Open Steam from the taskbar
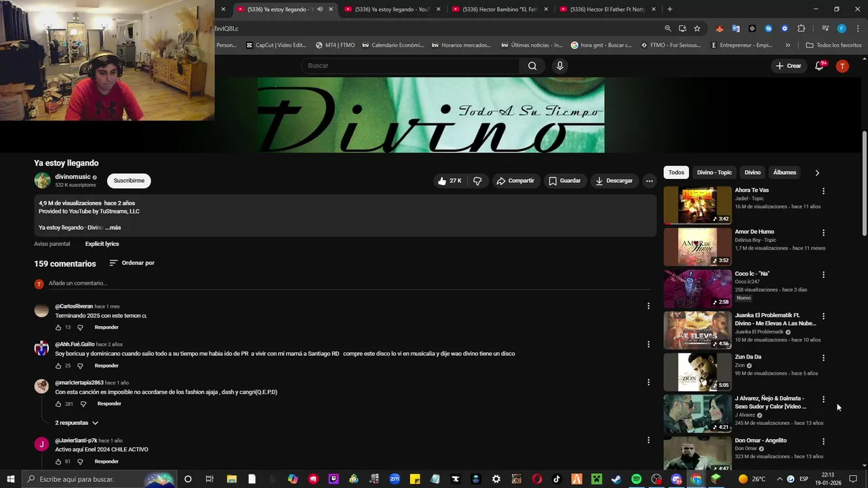 point(616,479)
